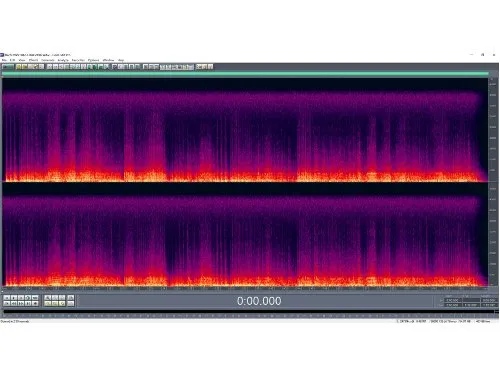The width and height of the screenshot is (500, 375).
Task: Click the Rewind transport button
Action: (14, 303)
